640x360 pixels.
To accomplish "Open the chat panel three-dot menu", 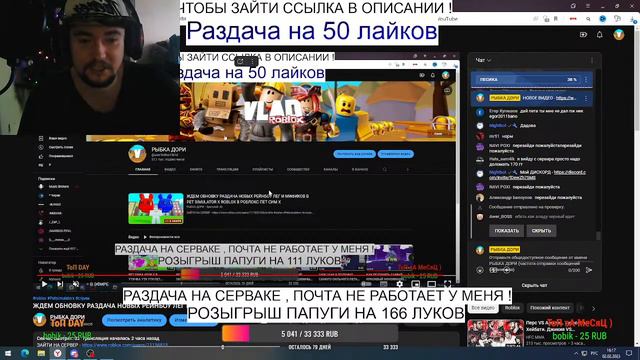I will [x=592, y=60].
